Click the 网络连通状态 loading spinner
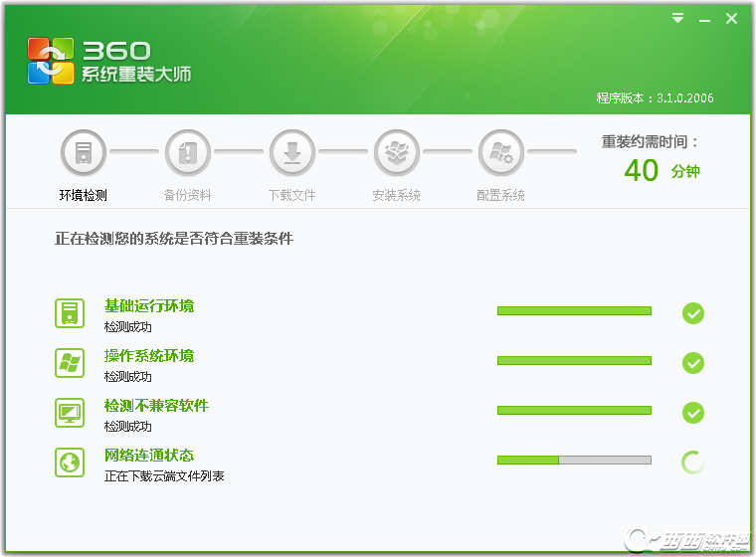756x557 pixels. 693,463
